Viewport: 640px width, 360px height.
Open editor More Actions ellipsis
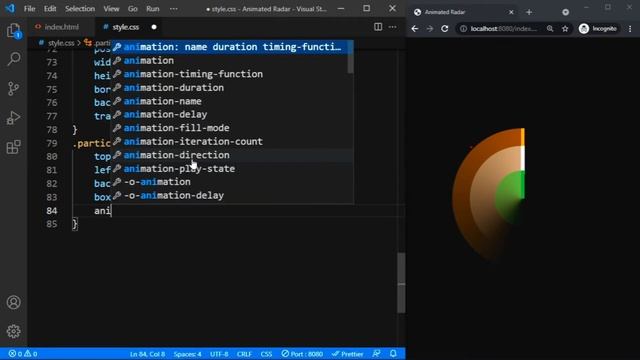[x=392, y=27]
